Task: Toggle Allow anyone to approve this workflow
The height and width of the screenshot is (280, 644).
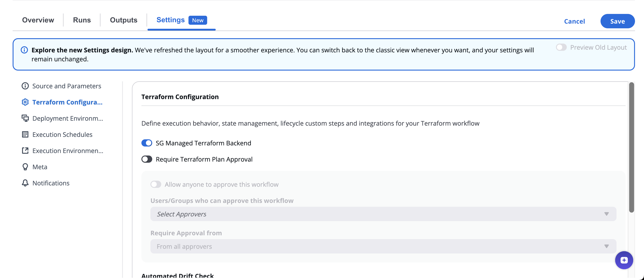Action: point(156,184)
